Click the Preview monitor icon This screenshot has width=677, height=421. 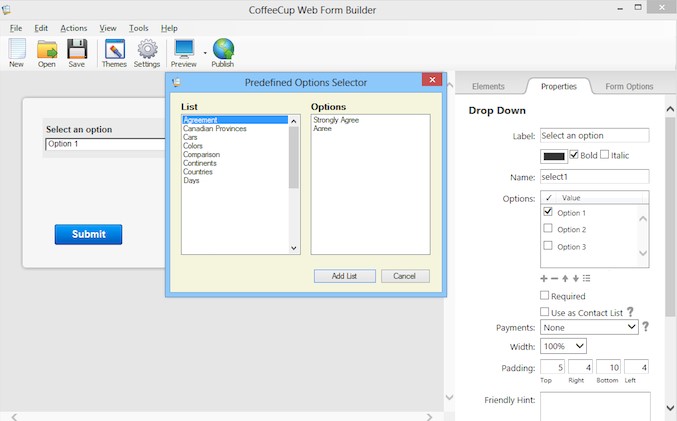tap(184, 53)
